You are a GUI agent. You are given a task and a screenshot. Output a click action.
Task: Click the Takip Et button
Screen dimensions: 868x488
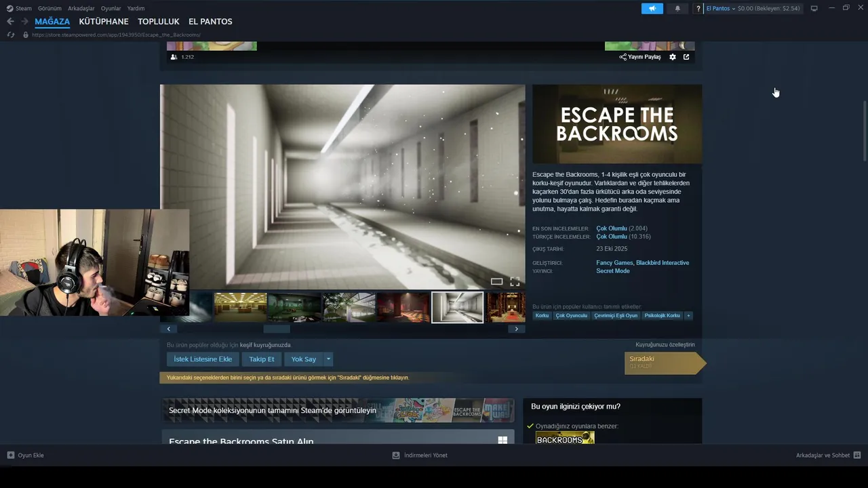[262, 359]
